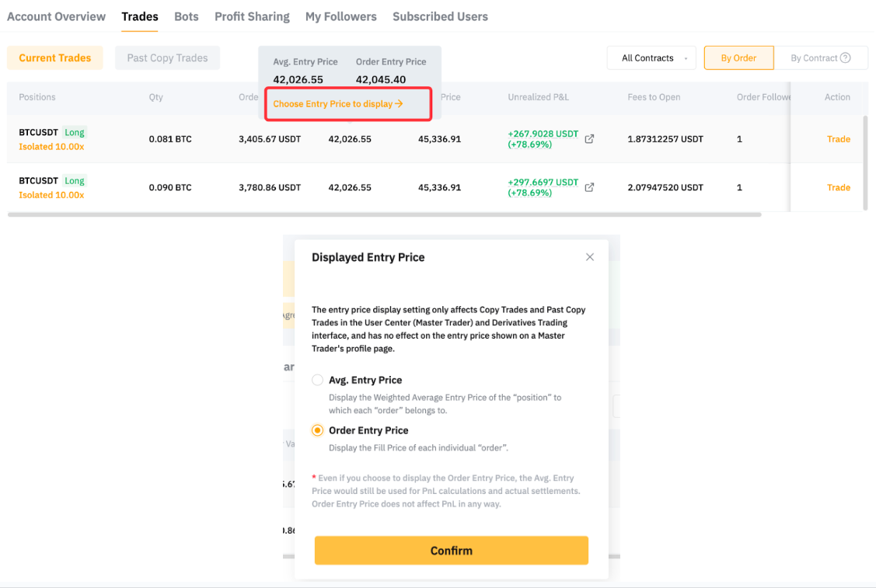This screenshot has height=588, width=876.
Task: Select Avg. Entry Price radio option
Action: tap(318, 380)
